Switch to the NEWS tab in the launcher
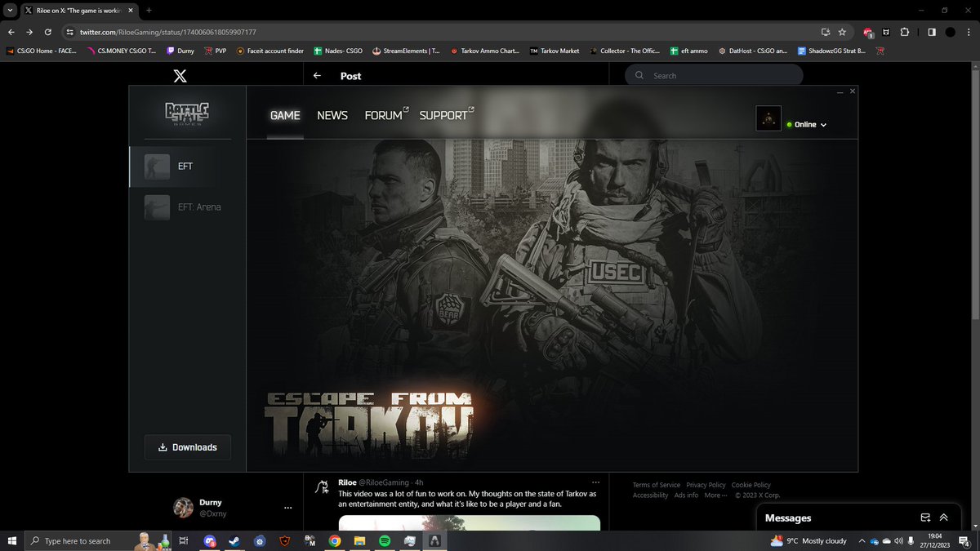Viewport: 980px width, 551px height. (332, 115)
